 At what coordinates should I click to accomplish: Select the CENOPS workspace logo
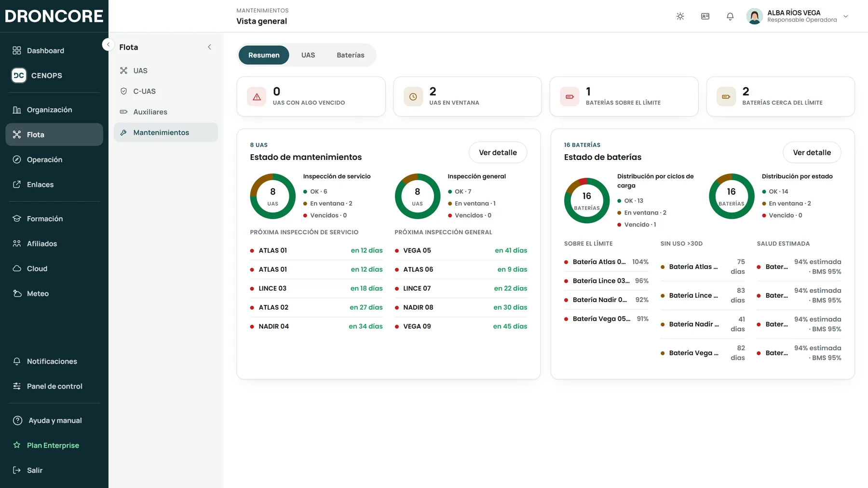(x=19, y=75)
